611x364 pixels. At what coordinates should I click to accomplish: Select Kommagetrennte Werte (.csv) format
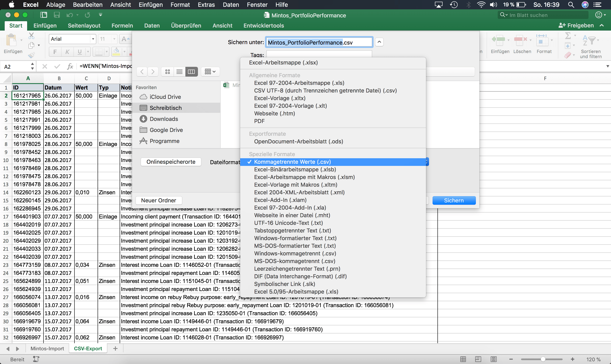point(293,162)
